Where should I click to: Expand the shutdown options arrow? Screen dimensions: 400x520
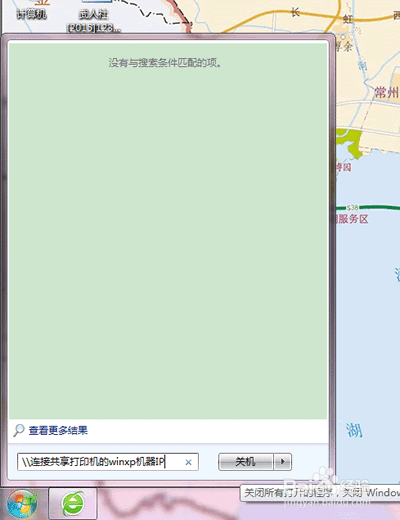click(283, 462)
